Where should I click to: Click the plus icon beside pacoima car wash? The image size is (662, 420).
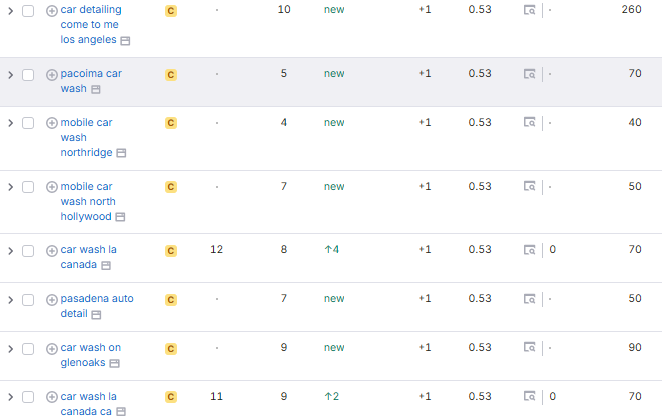(x=52, y=74)
